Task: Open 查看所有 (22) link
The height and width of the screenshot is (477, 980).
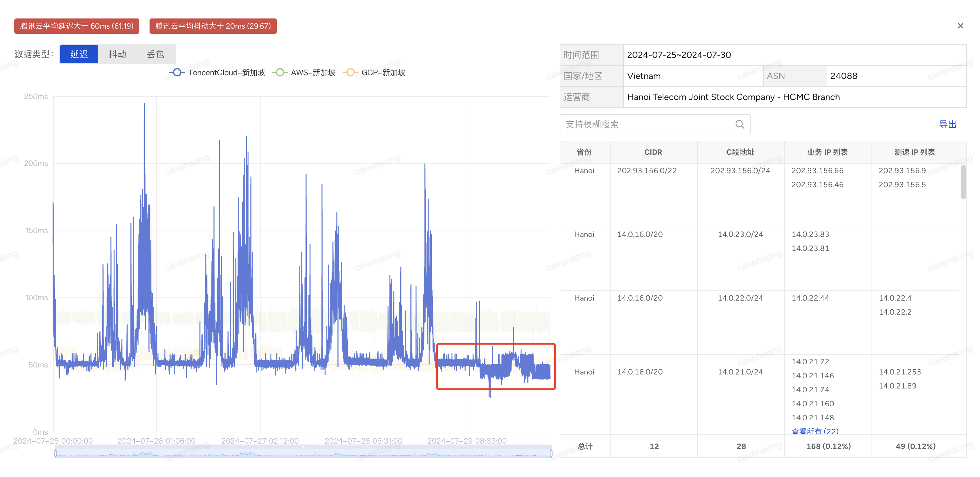Action: tap(815, 431)
